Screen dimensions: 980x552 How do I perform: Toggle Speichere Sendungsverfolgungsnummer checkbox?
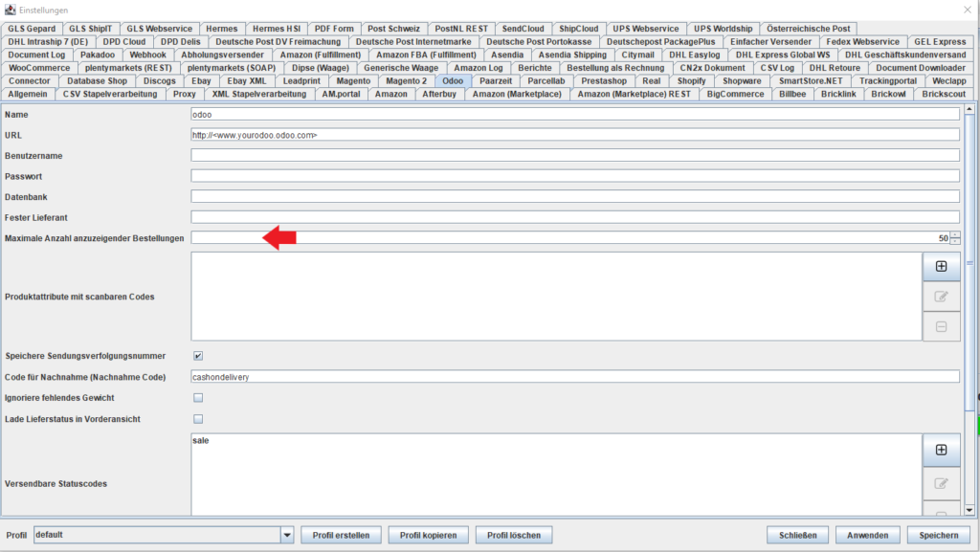point(198,356)
